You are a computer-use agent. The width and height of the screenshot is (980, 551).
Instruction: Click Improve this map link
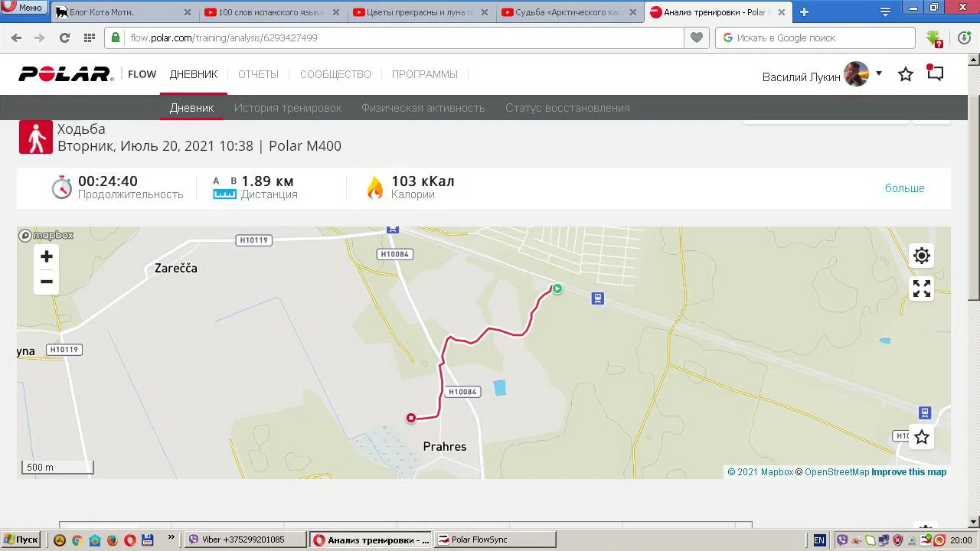[909, 472]
